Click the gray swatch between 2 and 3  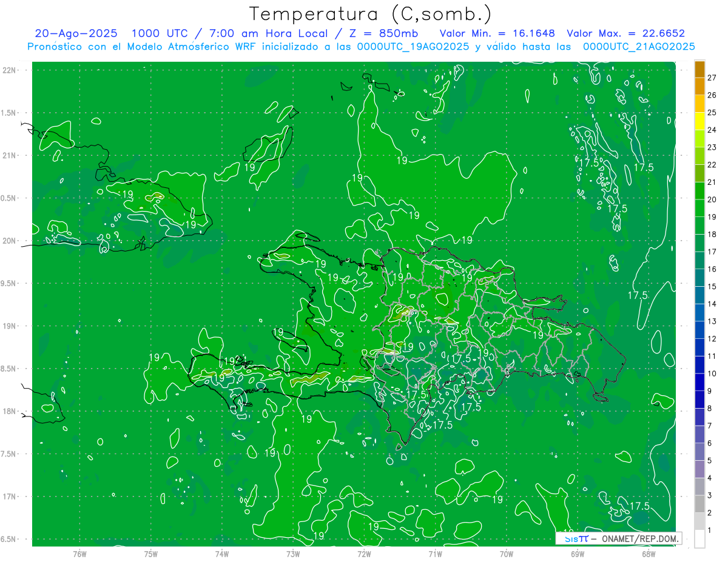click(x=699, y=504)
